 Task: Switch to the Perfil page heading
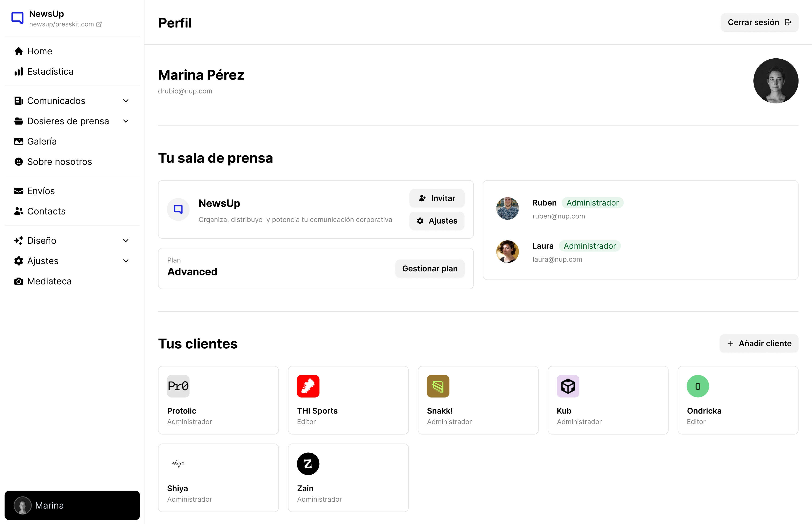click(174, 23)
